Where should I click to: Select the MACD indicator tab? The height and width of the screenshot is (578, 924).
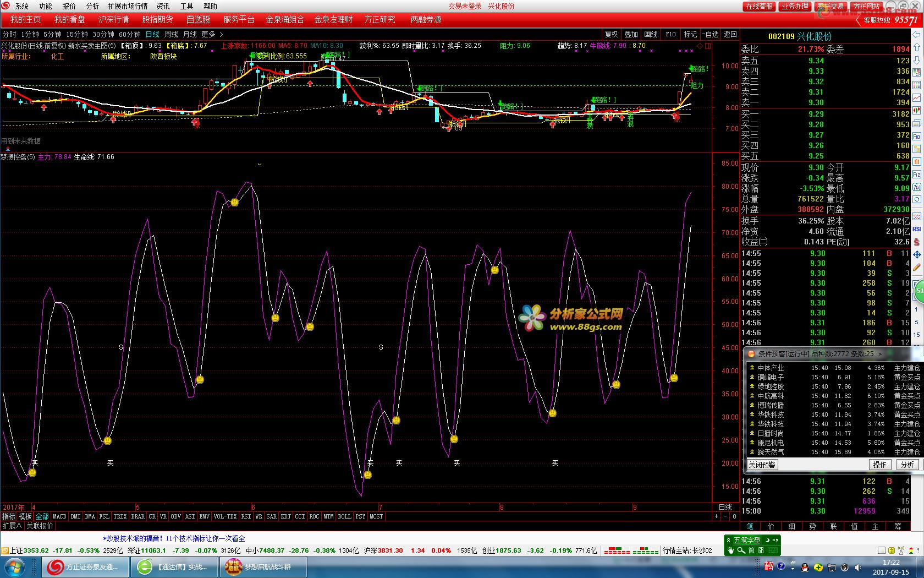pyautogui.click(x=59, y=516)
